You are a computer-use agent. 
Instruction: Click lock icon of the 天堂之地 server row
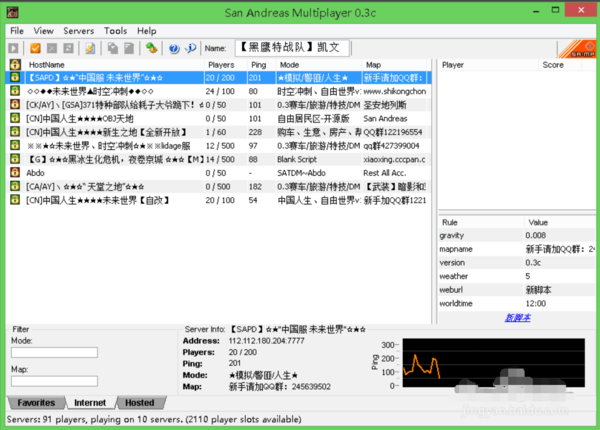(15, 186)
